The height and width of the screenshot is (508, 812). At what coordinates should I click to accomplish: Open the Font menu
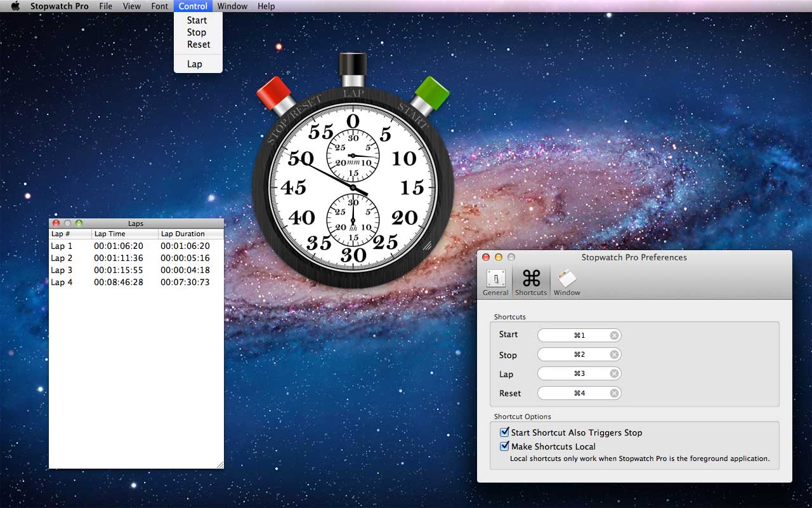[x=160, y=6]
